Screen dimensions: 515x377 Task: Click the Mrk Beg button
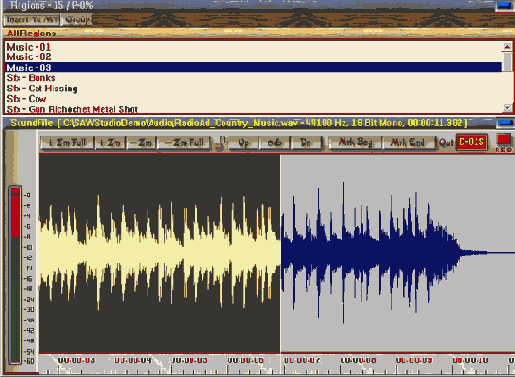[355, 143]
